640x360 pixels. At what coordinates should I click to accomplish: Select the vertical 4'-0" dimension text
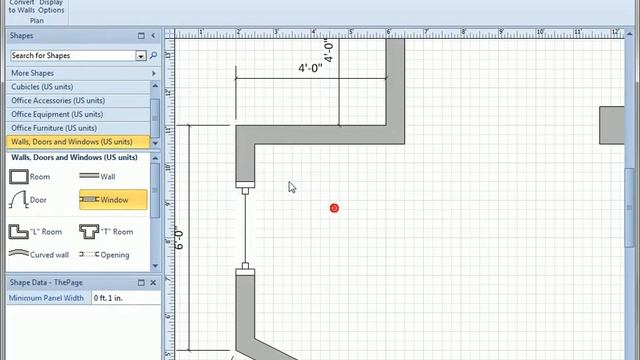[x=328, y=50]
